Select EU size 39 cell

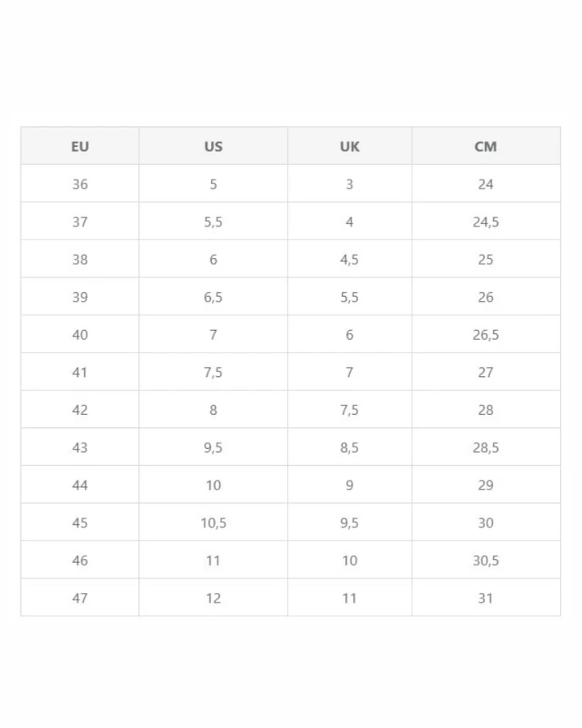point(80,297)
